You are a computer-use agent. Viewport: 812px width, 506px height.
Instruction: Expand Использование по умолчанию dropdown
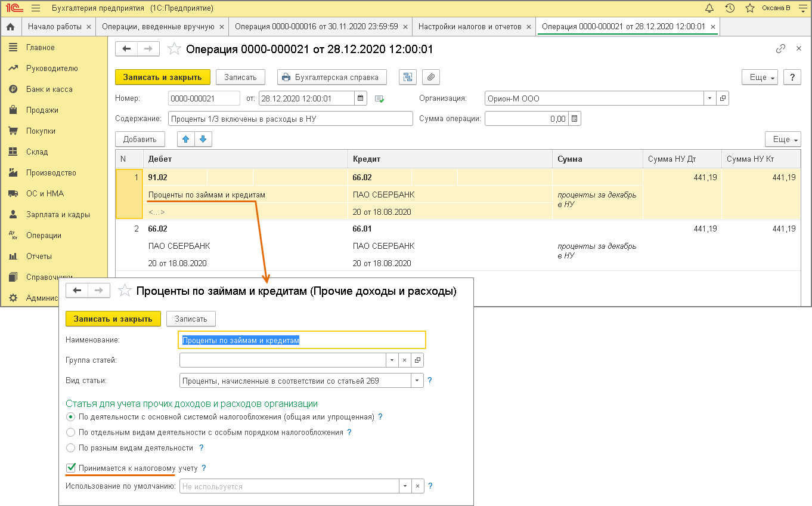(404, 486)
